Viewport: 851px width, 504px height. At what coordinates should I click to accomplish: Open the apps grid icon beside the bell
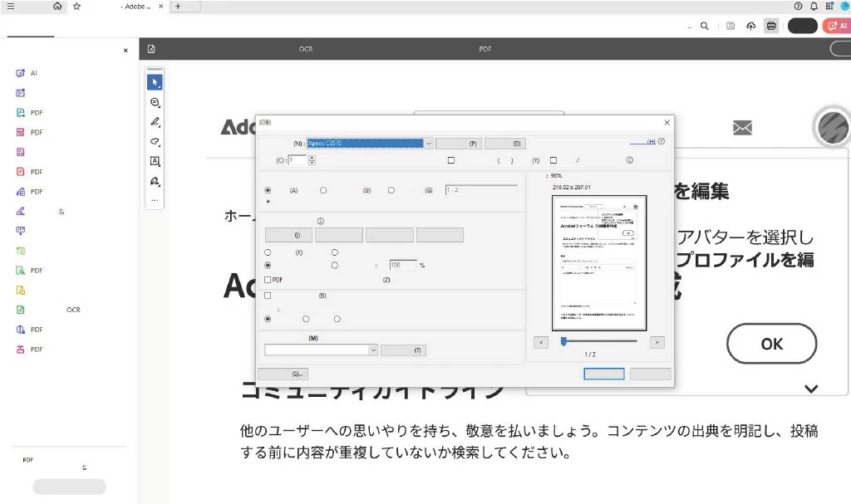point(829,7)
